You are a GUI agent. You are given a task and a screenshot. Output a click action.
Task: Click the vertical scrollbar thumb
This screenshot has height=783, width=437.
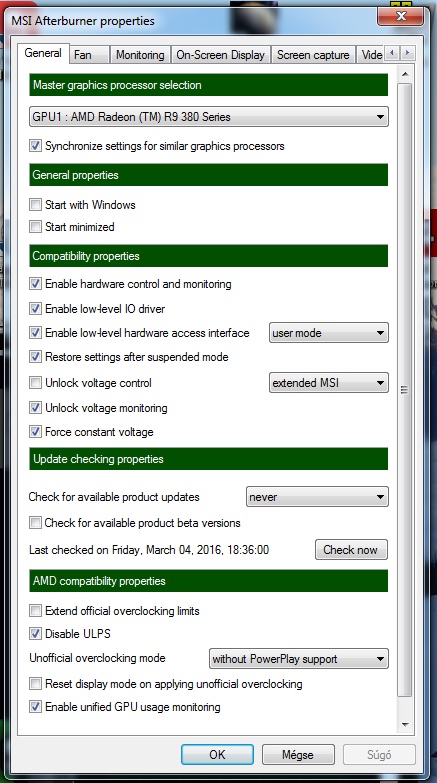pyautogui.click(x=405, y=390)
